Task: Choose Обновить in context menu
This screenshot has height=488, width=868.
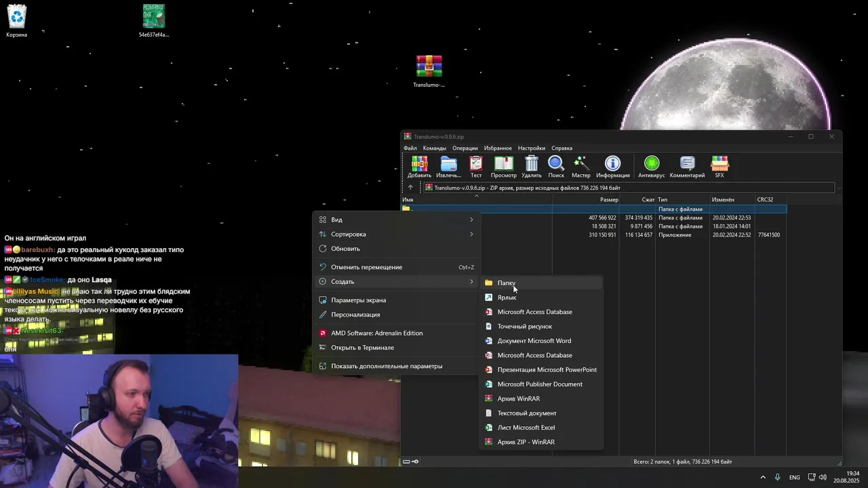Action: click(397, 249)
